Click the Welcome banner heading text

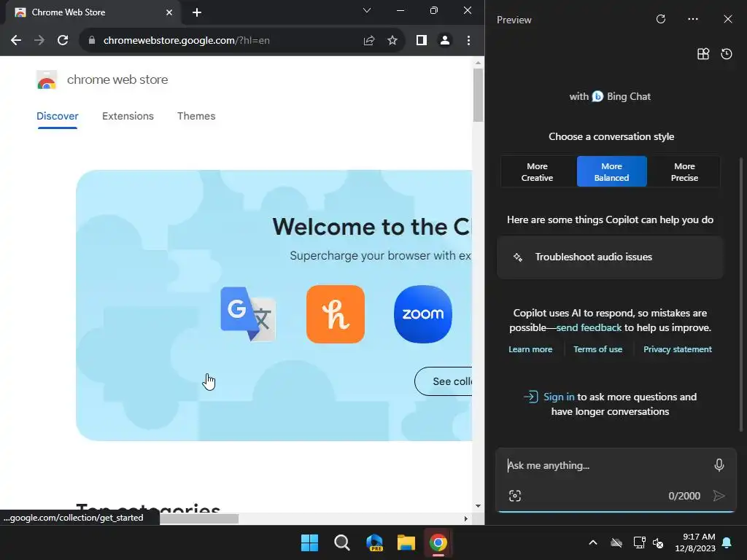[371, 227]
